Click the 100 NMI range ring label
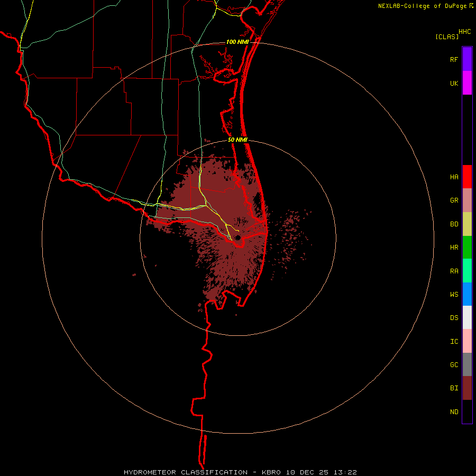Image resolution: width=476 pixels, height=476 pixels. [237, 42]
